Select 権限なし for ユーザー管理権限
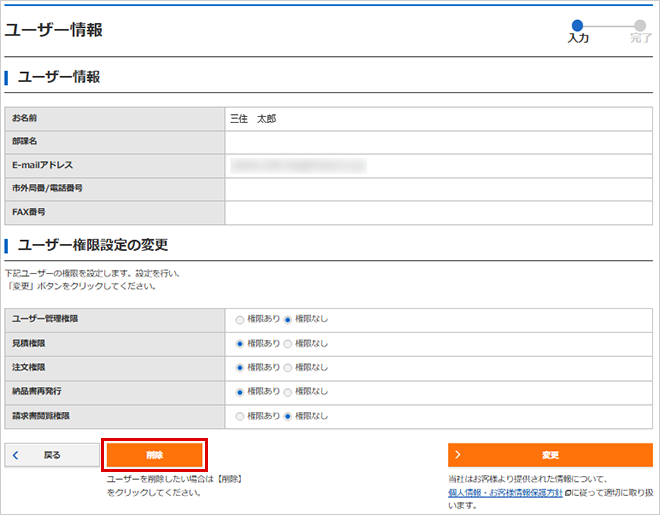 pos(289,320)
